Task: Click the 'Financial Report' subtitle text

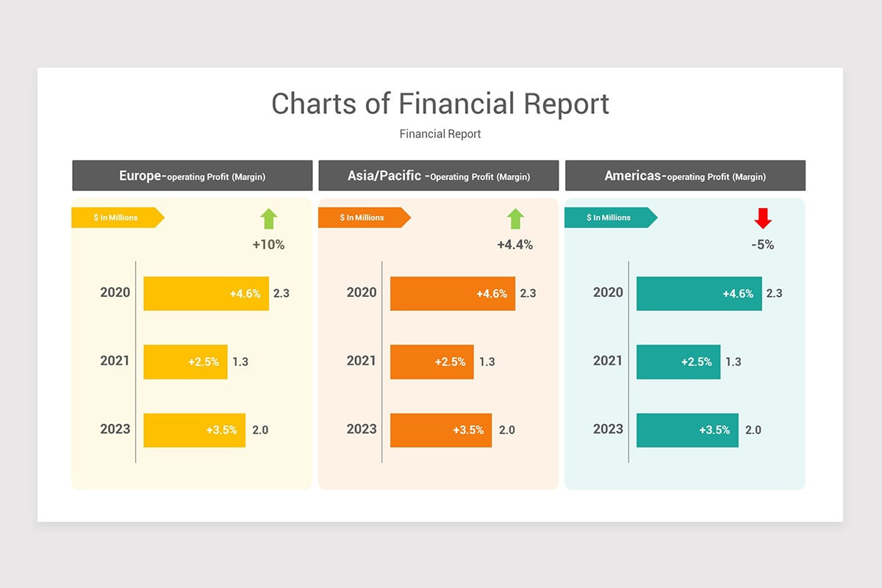Action: pyautogui.click(x=440, y=134)
